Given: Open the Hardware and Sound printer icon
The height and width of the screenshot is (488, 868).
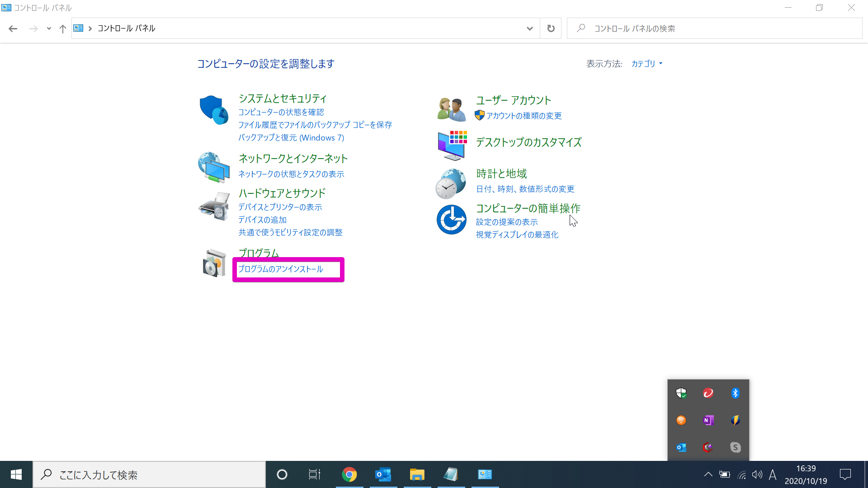Looking at the screenshot, I should [213, 206].
